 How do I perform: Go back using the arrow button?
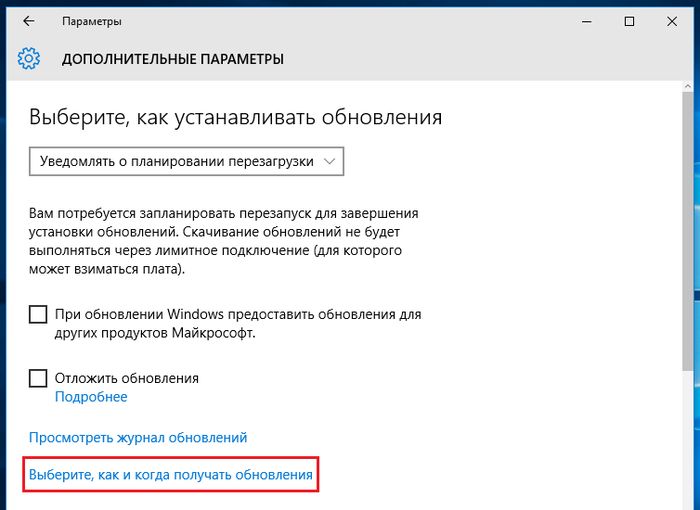(28, 21)
